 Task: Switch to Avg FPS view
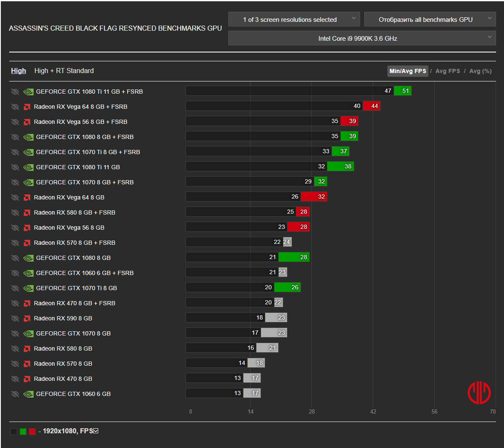(x=448, y=71)
